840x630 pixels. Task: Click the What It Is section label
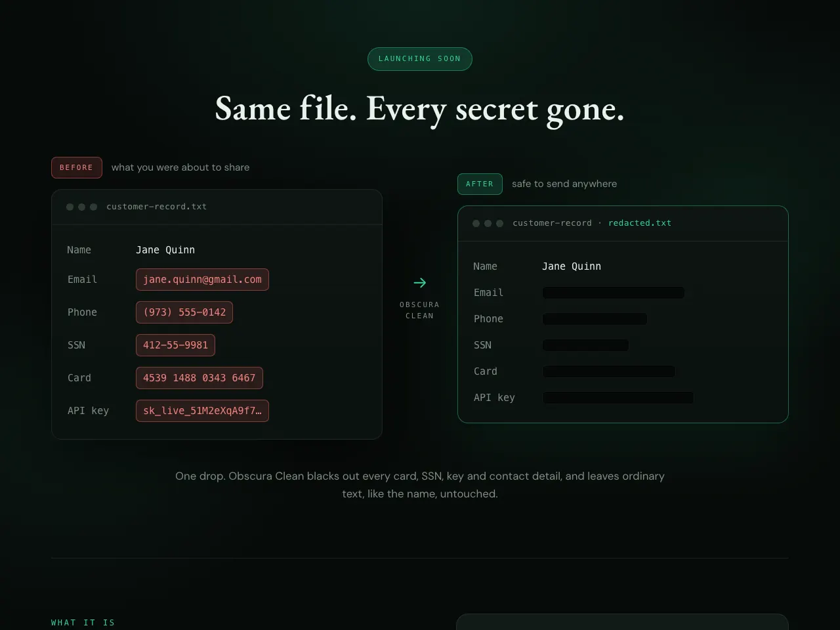pyautogui.click(x=83, y=623)
